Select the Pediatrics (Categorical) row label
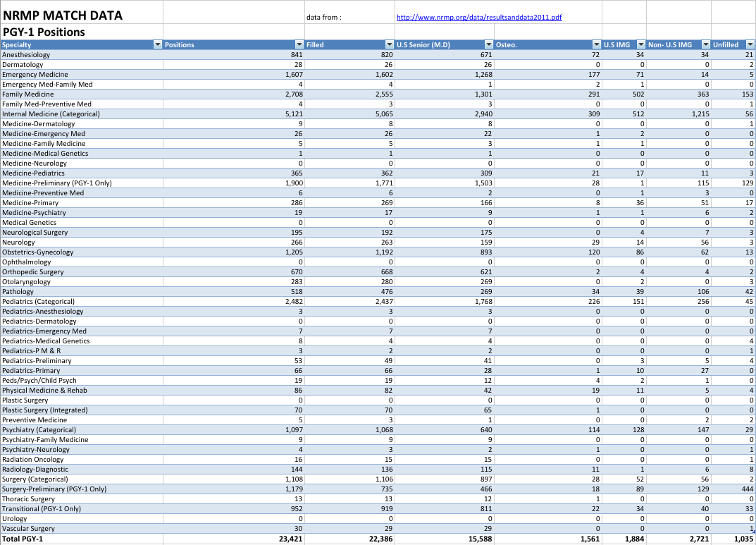The image size is (756, 545). [82, 302]
